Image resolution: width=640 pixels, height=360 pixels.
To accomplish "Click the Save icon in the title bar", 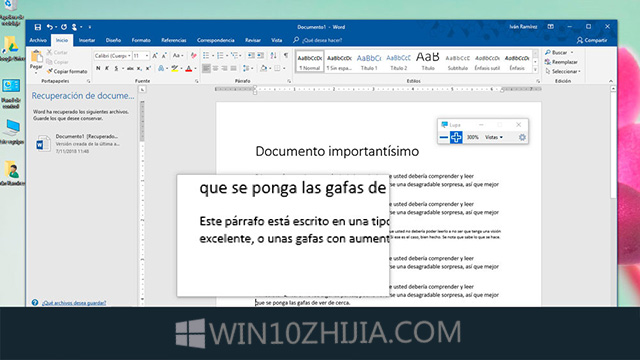I will point(38,27).
